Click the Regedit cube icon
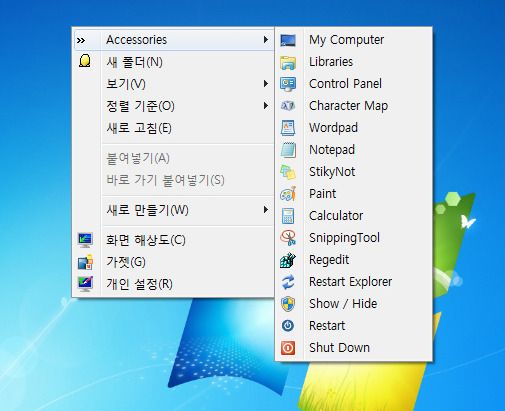 pyautogui.click(x=288, y=260)
